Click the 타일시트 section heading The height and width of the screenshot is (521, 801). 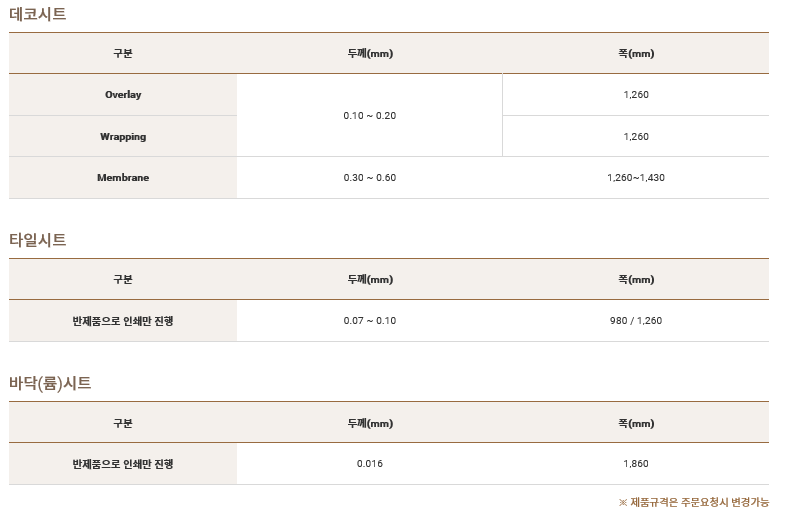click(x=38, y=240)
